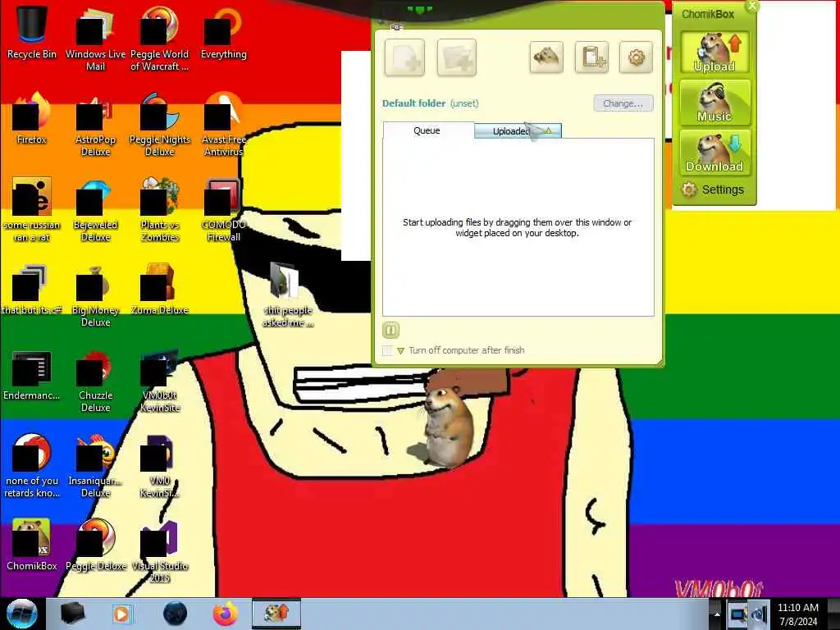Select the Big Money Deluxe desktop icon
The image size is (840, 630).
95,294
